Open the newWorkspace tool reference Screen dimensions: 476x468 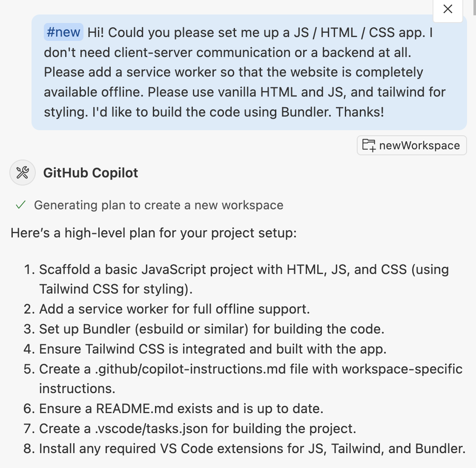tap(412, 145)
